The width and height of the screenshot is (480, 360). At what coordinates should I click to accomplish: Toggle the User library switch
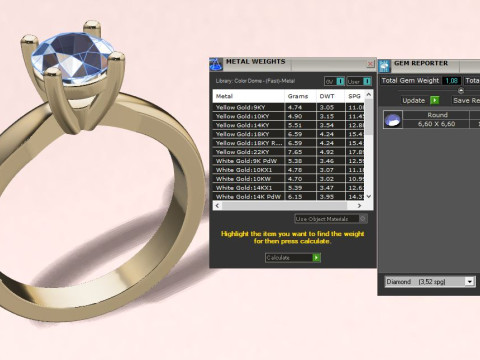(x=359, y=81)
